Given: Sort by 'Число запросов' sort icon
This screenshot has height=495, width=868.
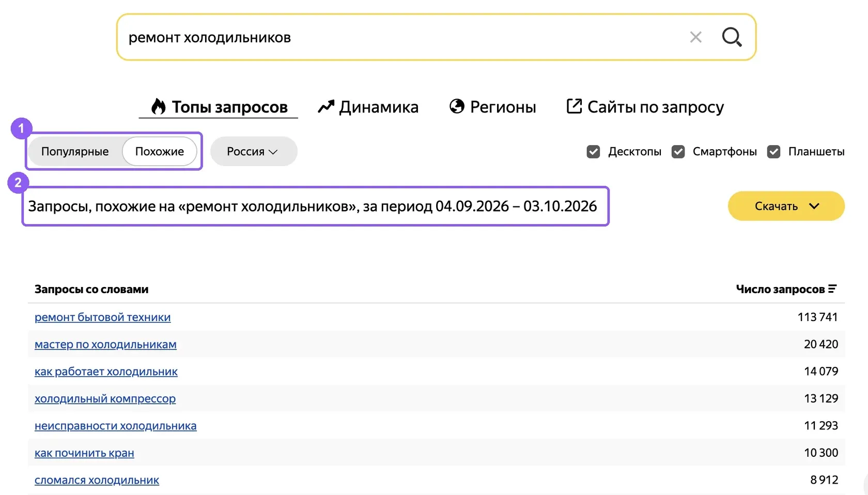Looking at the screenshot, I should [832, 289].
